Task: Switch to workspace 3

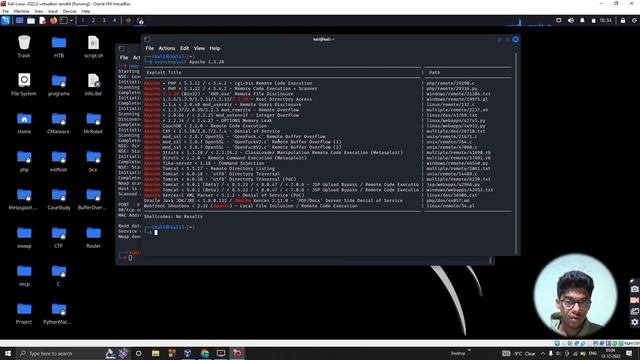Action: 104,20
